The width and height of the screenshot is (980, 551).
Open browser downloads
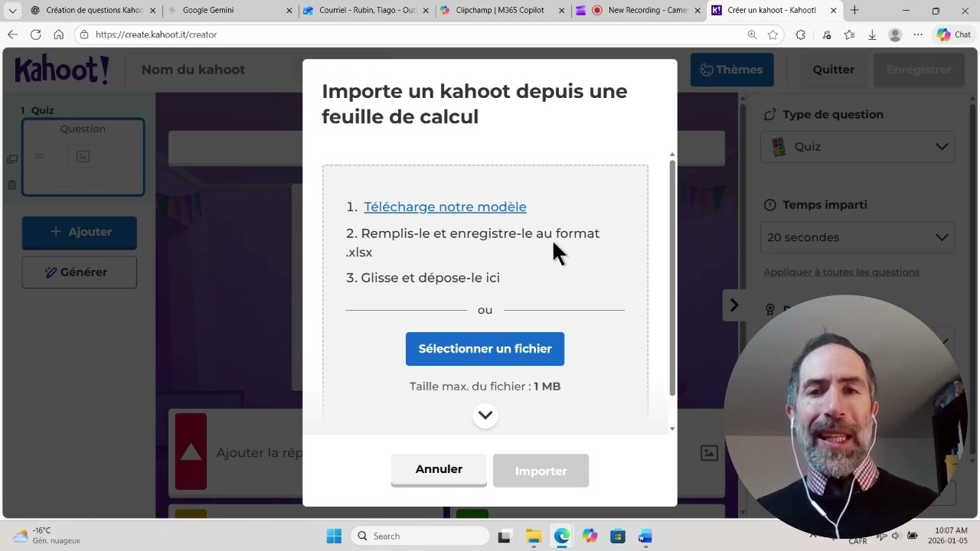tap(872, 34)
